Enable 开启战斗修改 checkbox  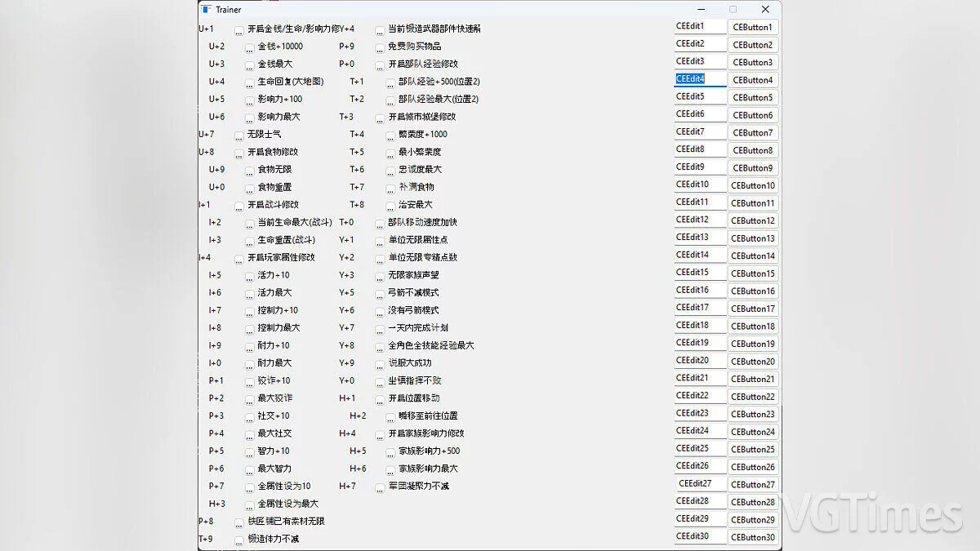click(239, 206)
